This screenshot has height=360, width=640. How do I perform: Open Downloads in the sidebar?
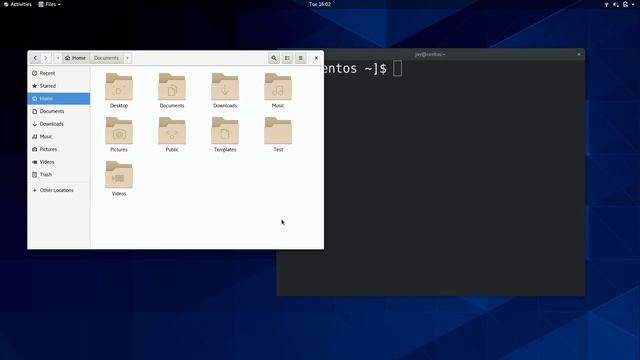tap(59, 124)
